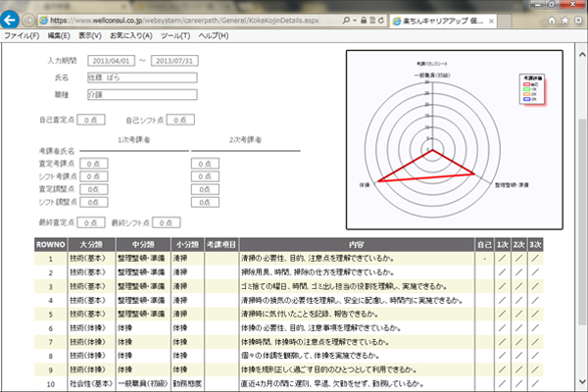The width and height of the screenshot is (588, 392).
Task: Open a new tab with the blank tab button
Action: tap(505, 21)
